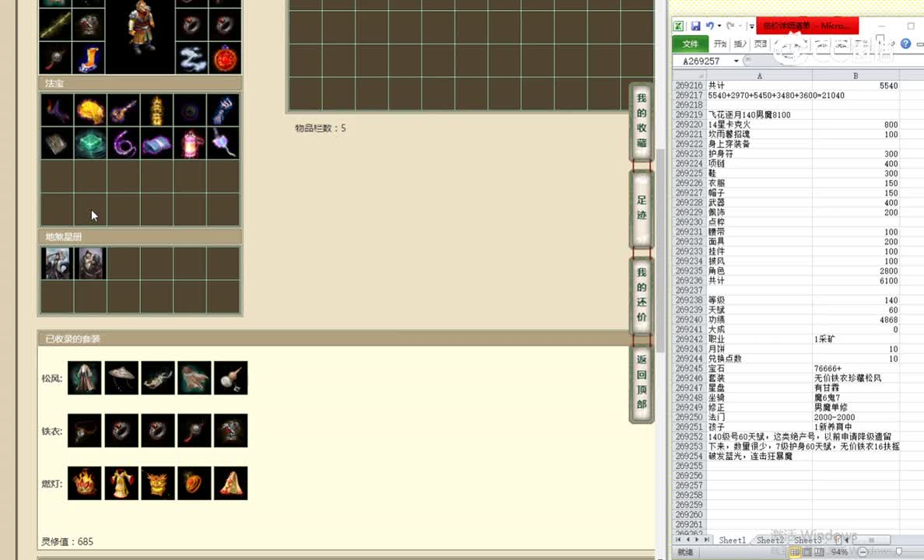Click the white cloud equipment icon
Viewport: 924px width, 560px height.
(x=192, y=58)
